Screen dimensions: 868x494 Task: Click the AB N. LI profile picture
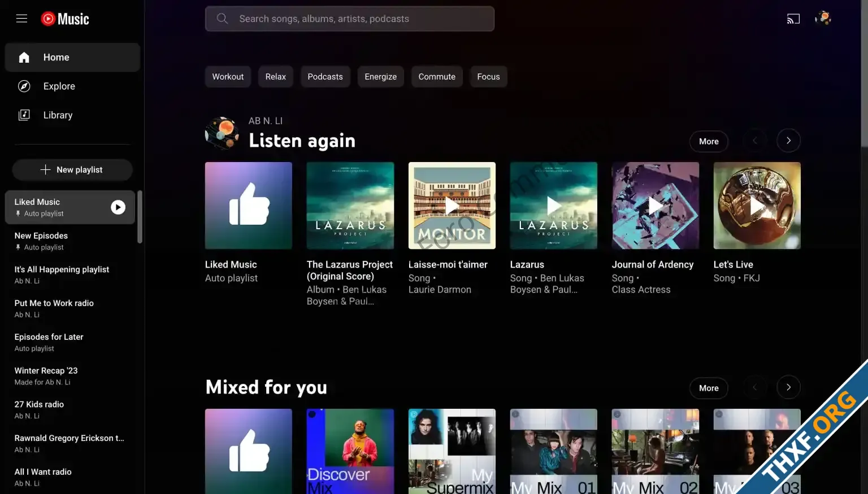click(x=222, y=133)
